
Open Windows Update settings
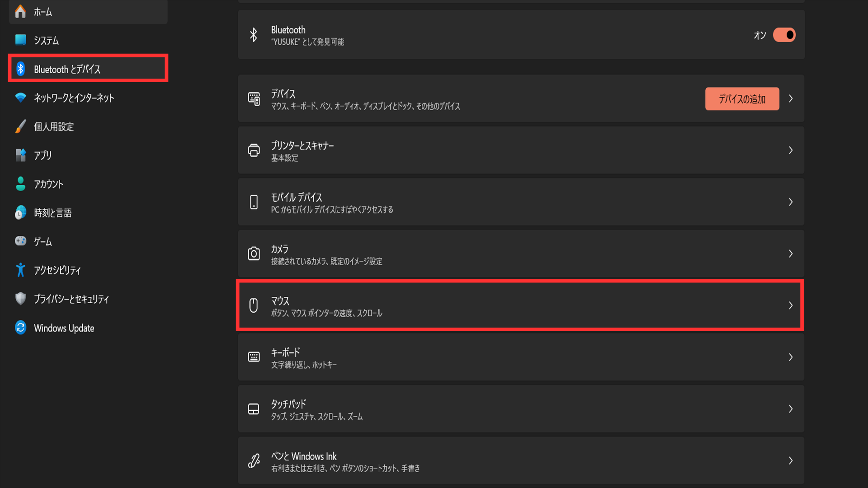click(x=64, y=328)
